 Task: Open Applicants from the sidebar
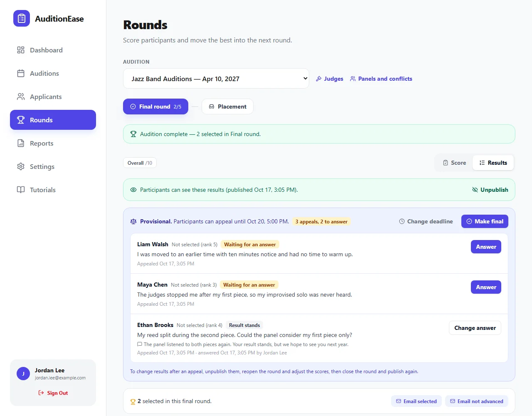point(53,97)
